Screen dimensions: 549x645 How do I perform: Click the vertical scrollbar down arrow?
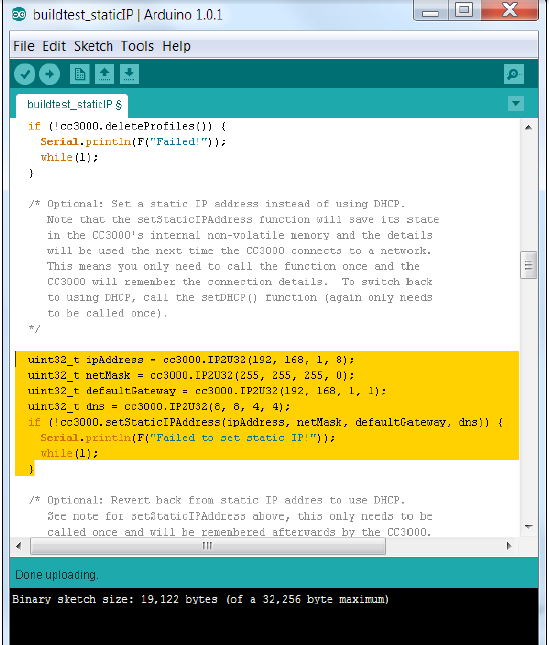[529, 527]
